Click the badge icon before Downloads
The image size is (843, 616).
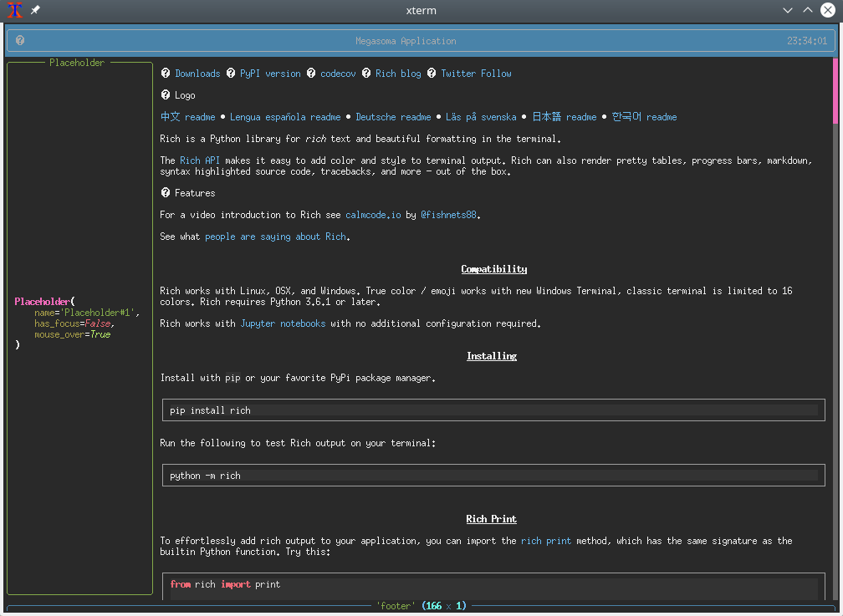pos(166,74)
